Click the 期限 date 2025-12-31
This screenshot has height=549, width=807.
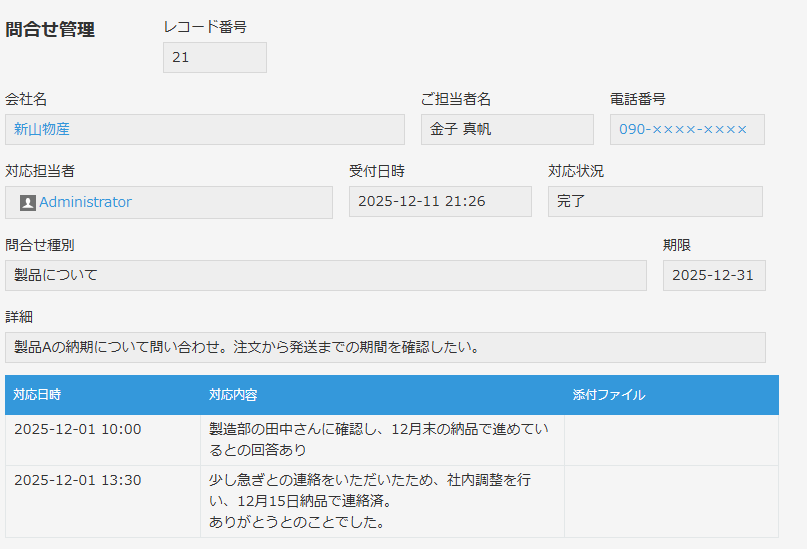(x=713, y=275)
